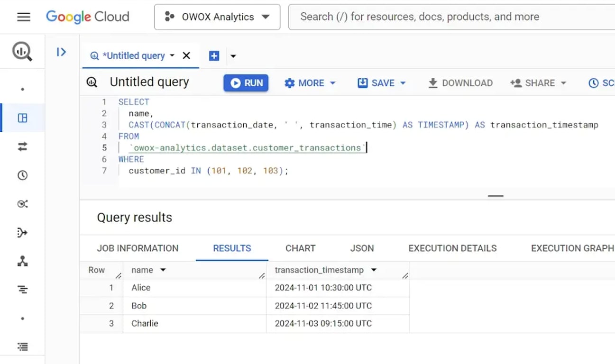Close the Untitled query tab
The width and height of the screenshot is (615, 364).
tap(186, 55)
